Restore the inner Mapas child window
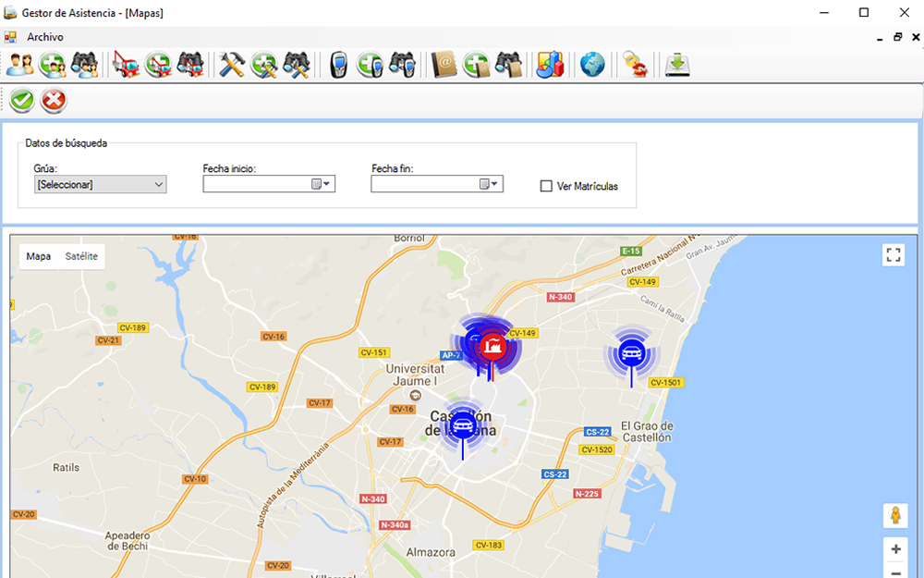Viewport: 924px width, 578px height. 897,37
